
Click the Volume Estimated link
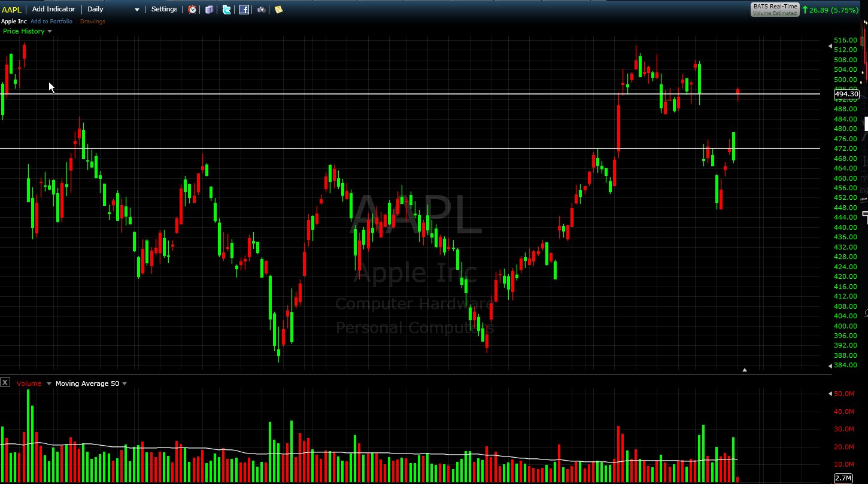coord(775,13)
